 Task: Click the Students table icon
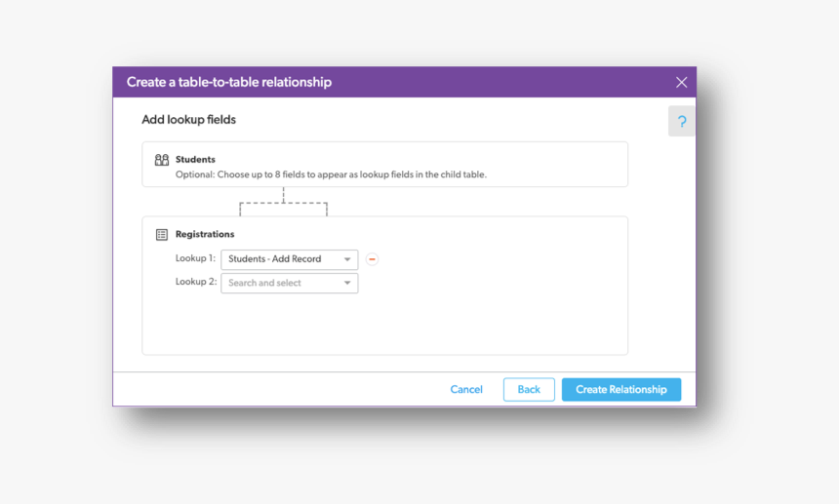(x=162, y=160)
